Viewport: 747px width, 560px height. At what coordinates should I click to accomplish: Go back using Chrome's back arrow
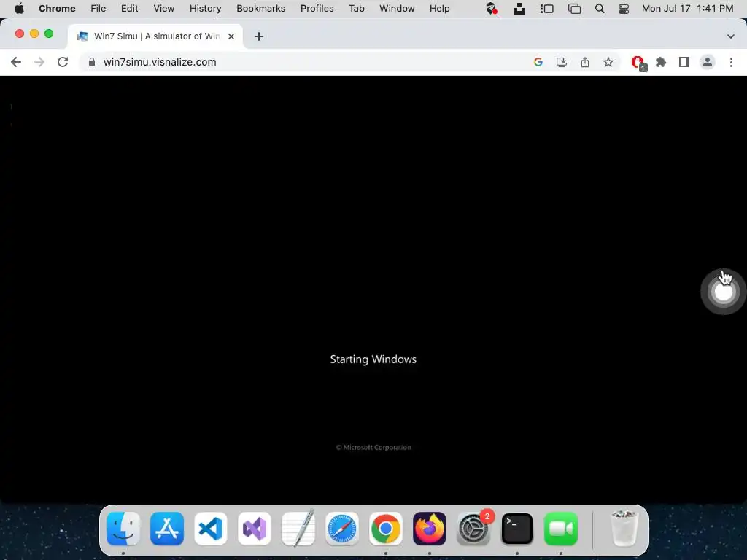(x=16, y=62)
